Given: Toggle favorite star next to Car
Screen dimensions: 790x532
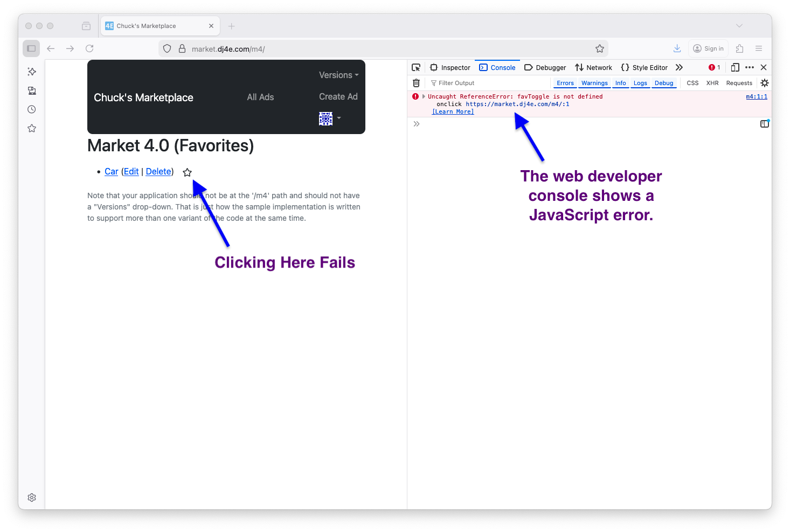Looking at the screenshot, I should (x=187, y=172).
